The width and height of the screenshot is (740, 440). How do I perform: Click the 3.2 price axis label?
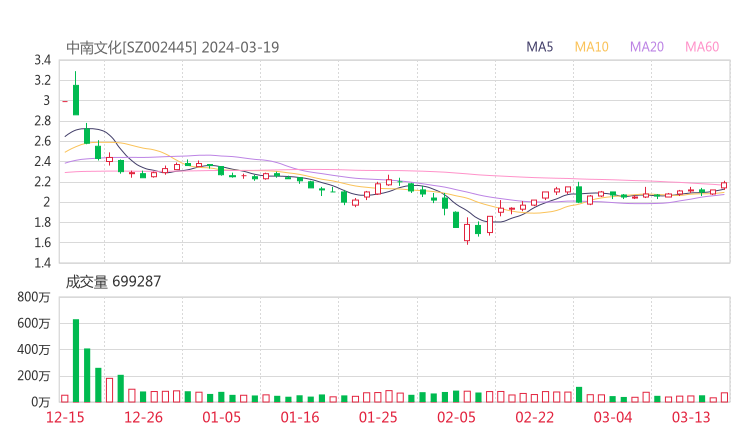[x=42, y=80]
